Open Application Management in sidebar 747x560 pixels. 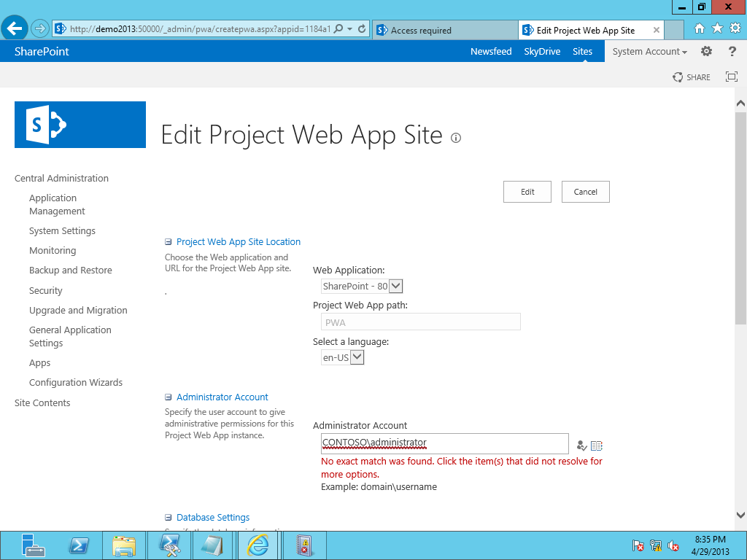(57, 204)
